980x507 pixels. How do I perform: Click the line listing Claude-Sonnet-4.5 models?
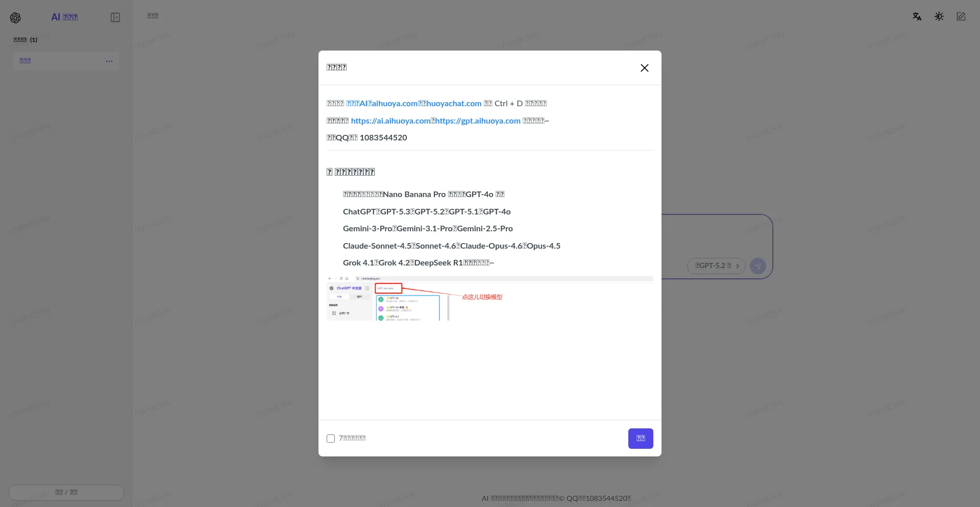click(452, 246)
